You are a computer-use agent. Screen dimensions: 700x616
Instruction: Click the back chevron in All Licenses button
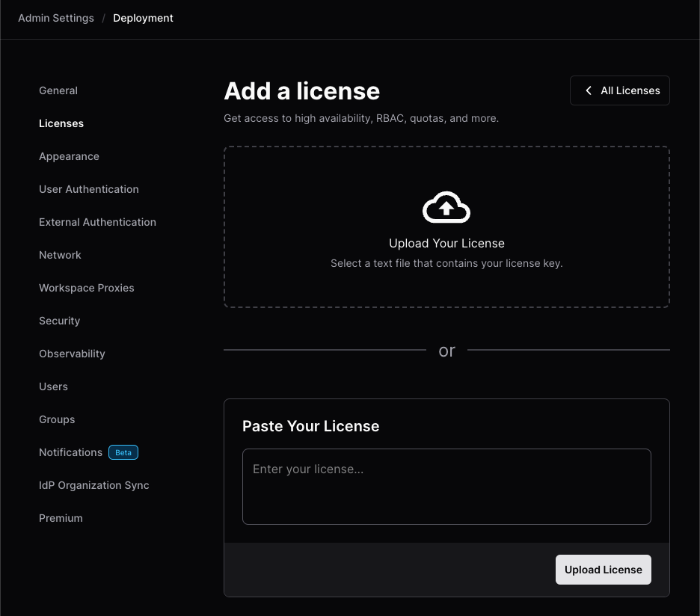[x=589, y=90]
